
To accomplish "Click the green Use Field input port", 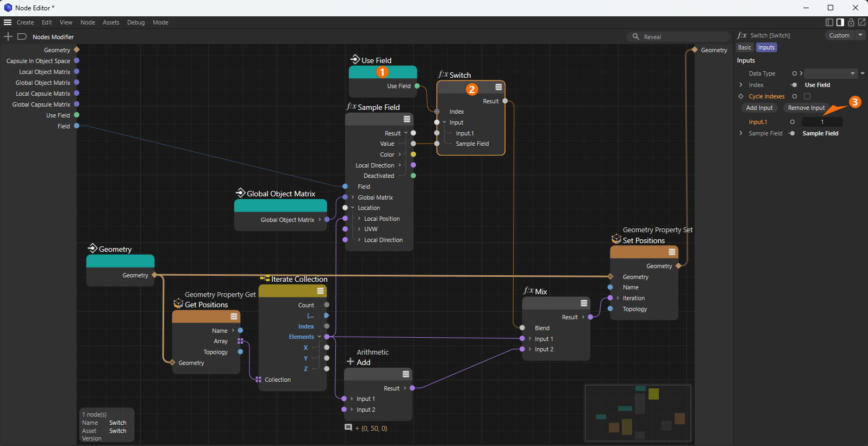I will [77, 115].
